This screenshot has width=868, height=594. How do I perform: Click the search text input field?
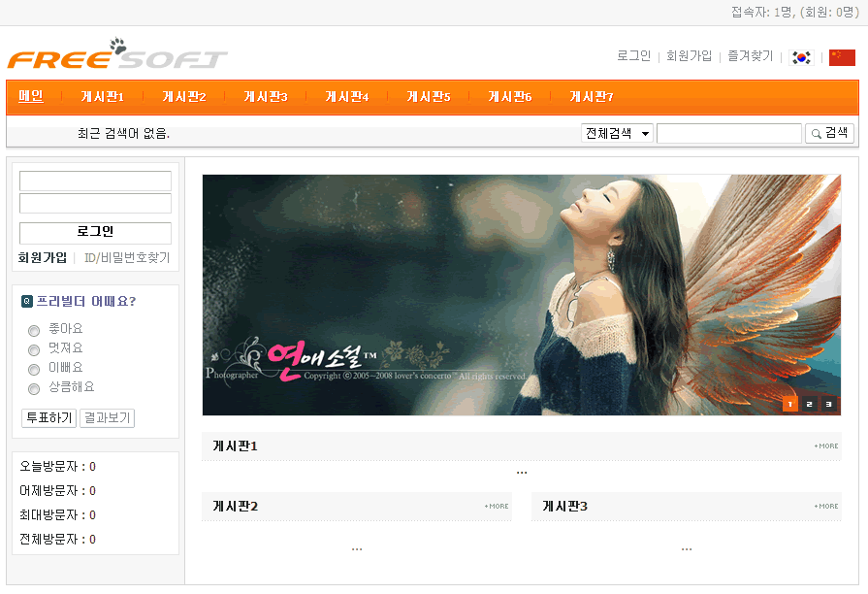pos(728,133)
